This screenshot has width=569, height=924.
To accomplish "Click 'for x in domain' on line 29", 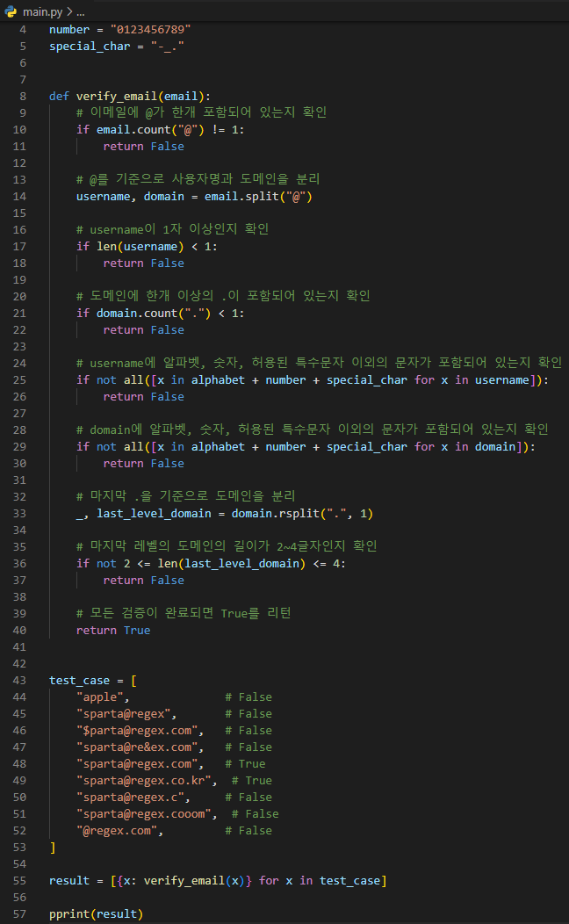I will tap(465, 447).
